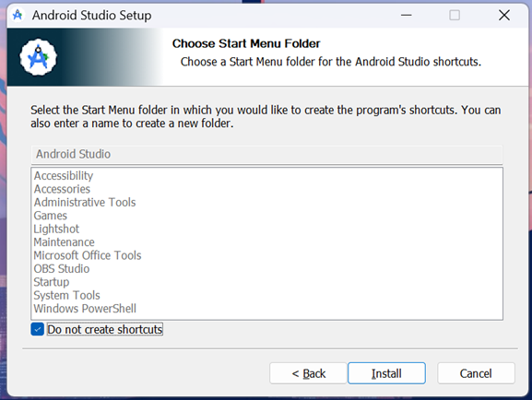Pick the Startup folder entry
The height and width of the screenshot is (400, 532).
coord(52,282)
